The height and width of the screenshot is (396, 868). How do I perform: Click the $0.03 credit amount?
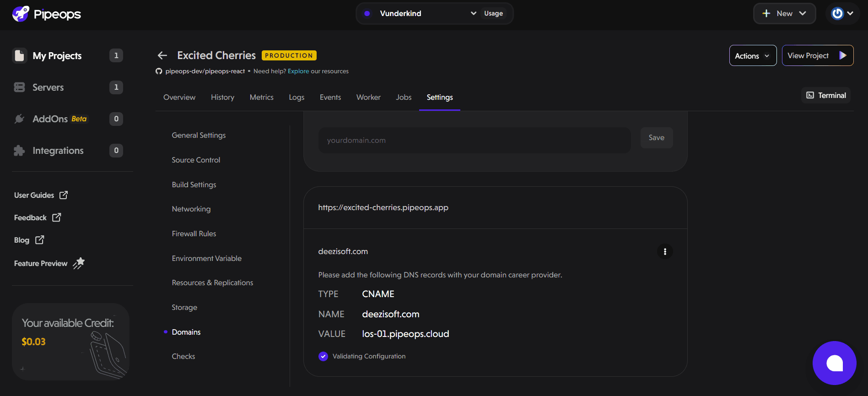point(33,342)
